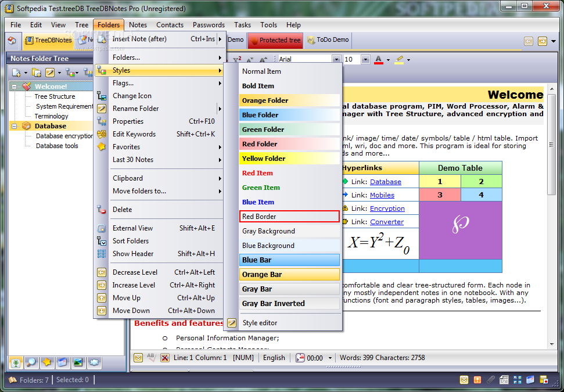
Task: Click the cloud icon below the tree
Action: tap(94, 362)
